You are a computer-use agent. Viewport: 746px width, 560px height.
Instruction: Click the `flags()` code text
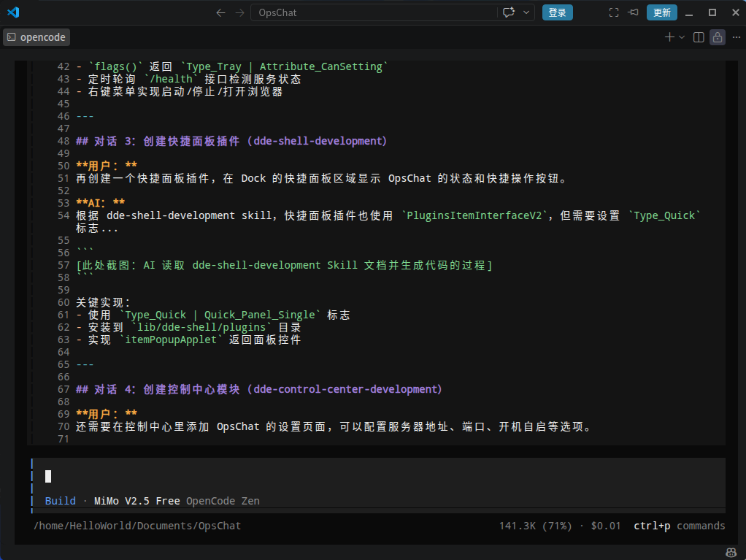pos(115,66)
